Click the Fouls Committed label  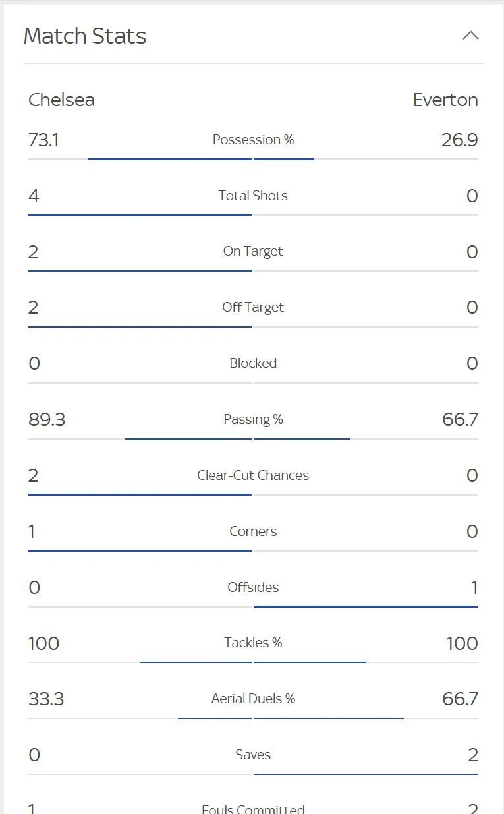click(253, 808)
